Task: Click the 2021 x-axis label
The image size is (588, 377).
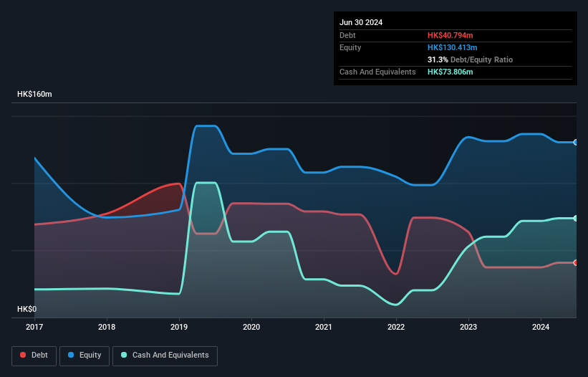Action: pyautogui.click(x=324, y=327)
